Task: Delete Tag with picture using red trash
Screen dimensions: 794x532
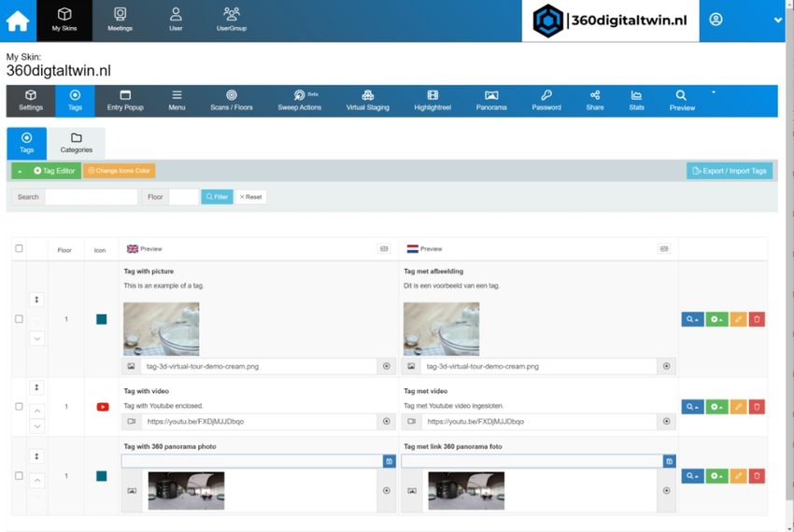Action: pyautogui.click(x=757, y=319)
